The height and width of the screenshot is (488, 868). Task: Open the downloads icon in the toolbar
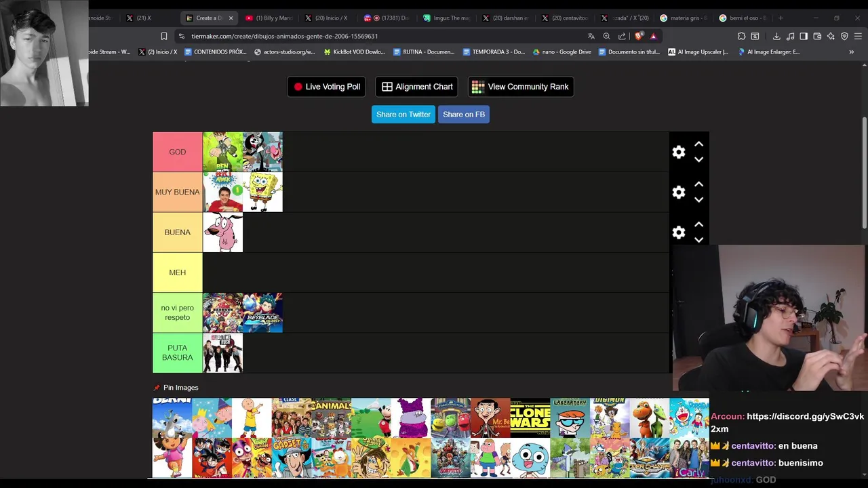(776, 36)
